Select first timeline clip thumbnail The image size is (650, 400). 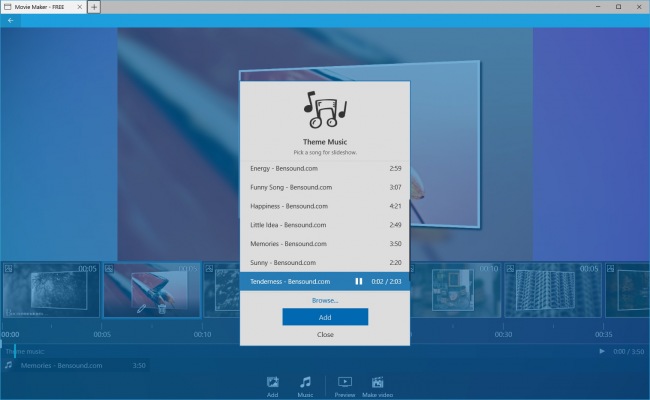[x=51, y=290]
